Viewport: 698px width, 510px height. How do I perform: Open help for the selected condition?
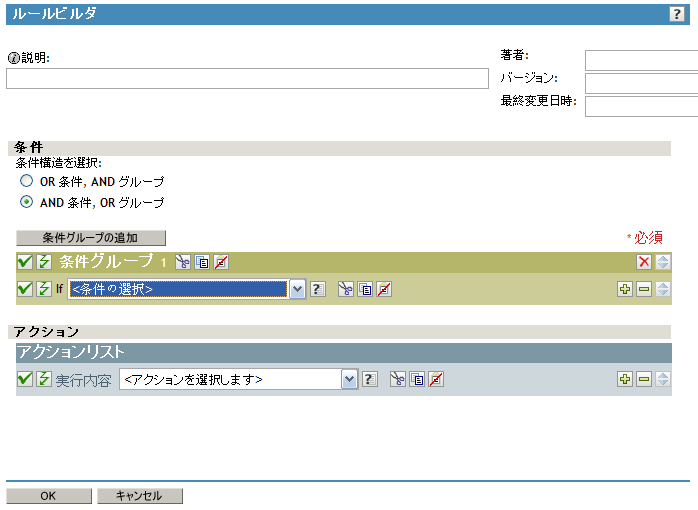pyautogui.click(x=318, y=289)
